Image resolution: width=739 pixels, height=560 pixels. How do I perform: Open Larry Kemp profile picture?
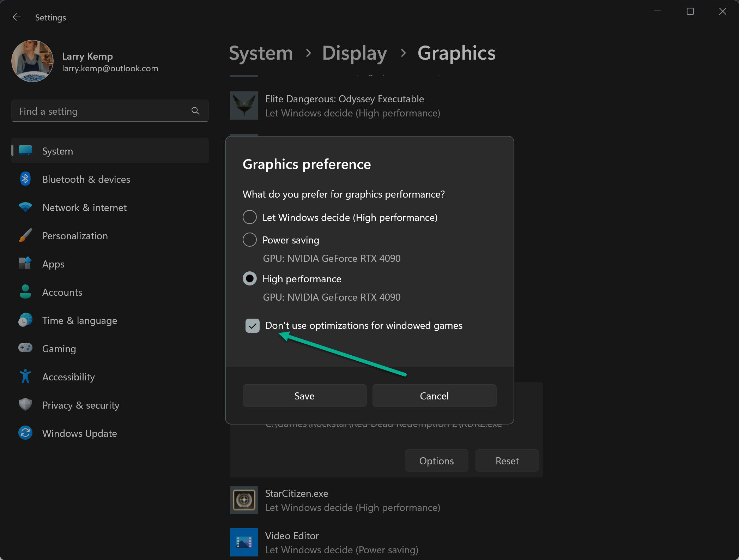32,61
